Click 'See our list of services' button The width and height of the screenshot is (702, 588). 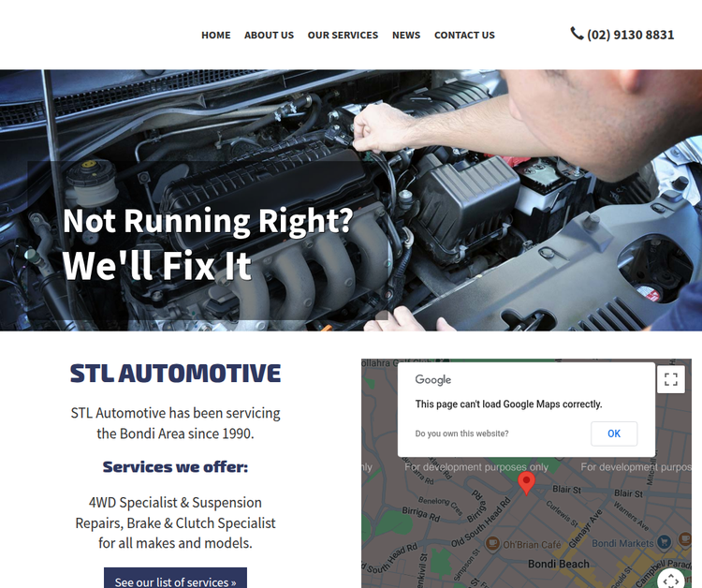point(176,580)
